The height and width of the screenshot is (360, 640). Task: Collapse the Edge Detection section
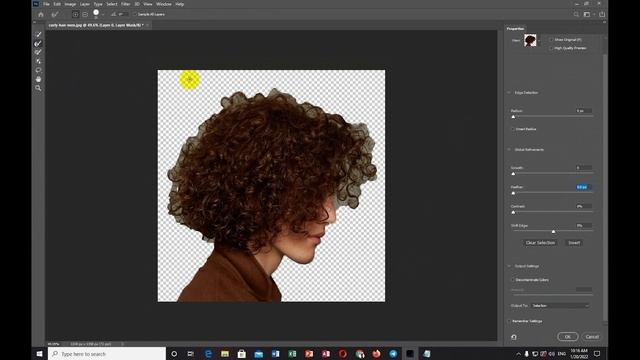[509, 93]
